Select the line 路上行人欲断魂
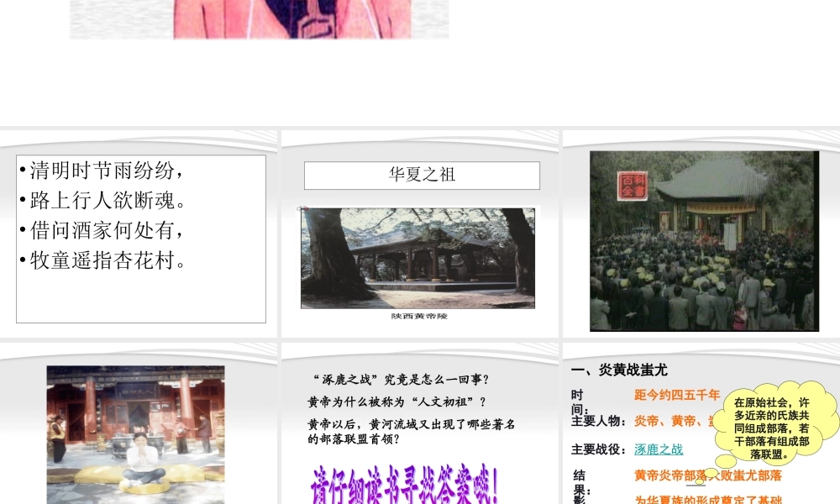The width and height of the screenshot is (840, 504). coord(108,201)
